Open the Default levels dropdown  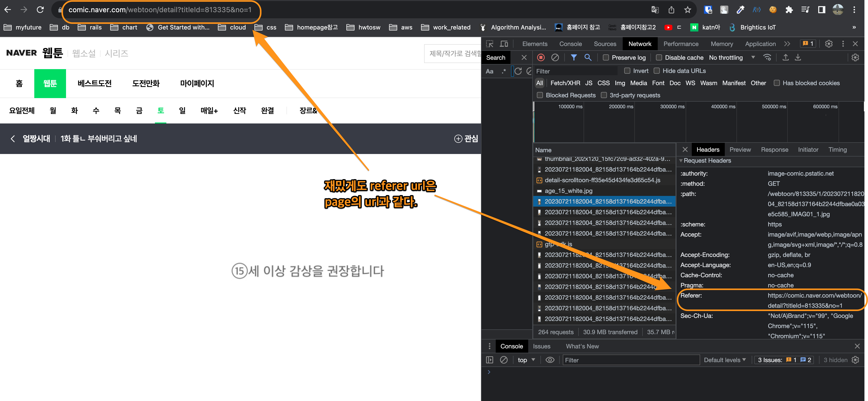click(725, 360)
